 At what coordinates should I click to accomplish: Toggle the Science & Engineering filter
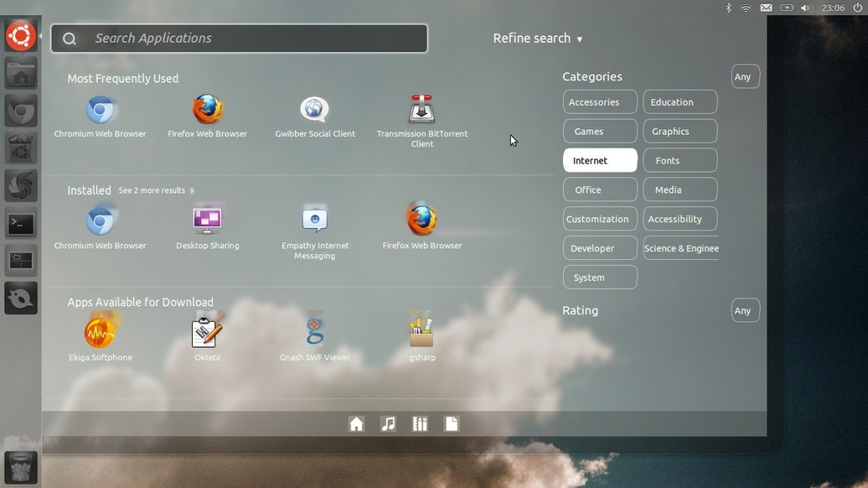point(681,248)
